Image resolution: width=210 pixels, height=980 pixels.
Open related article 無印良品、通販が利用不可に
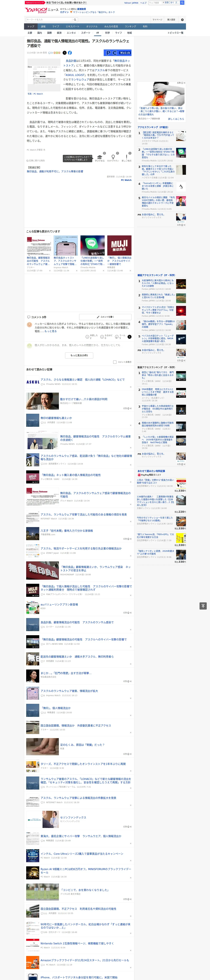55,171
